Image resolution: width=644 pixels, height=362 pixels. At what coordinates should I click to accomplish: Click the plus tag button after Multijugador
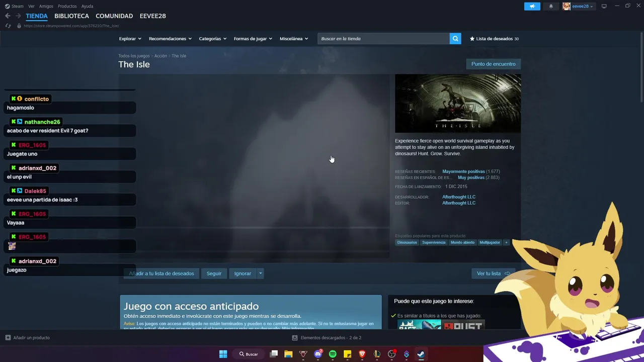tap(506, 242)
